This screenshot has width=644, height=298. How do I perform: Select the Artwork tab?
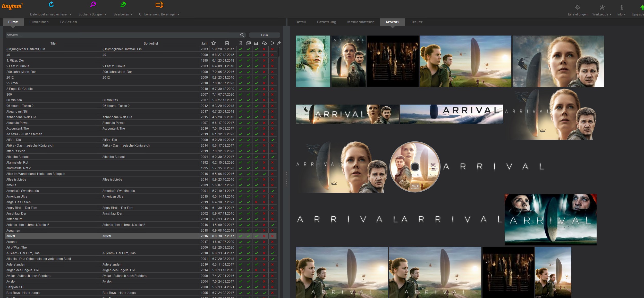[x=392, y=22]
